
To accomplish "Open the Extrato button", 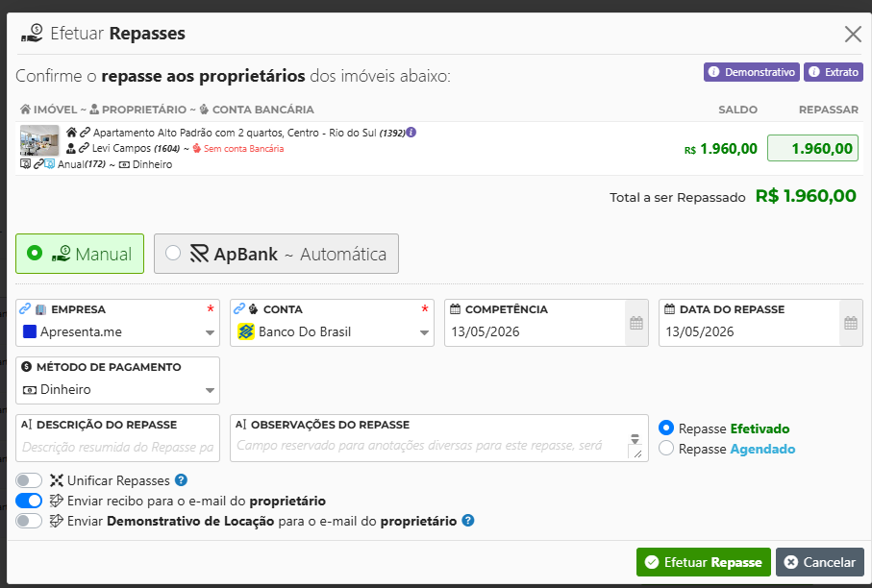I will (x=834, y=72).
